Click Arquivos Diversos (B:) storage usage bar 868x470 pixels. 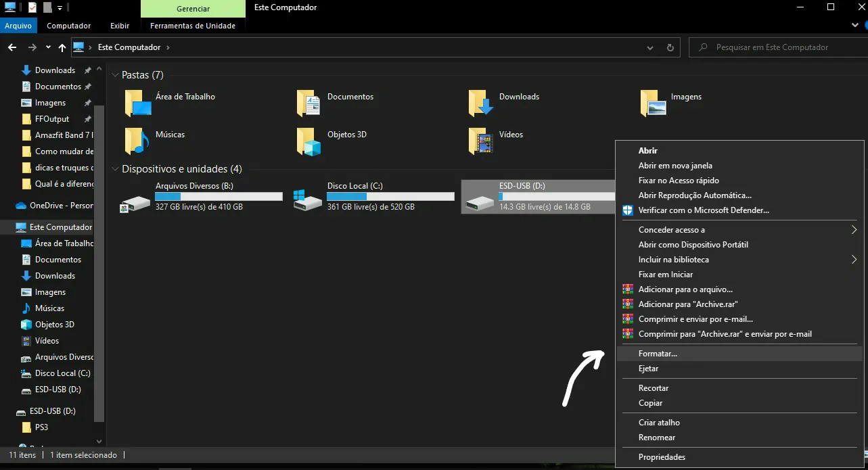point(219,196)
